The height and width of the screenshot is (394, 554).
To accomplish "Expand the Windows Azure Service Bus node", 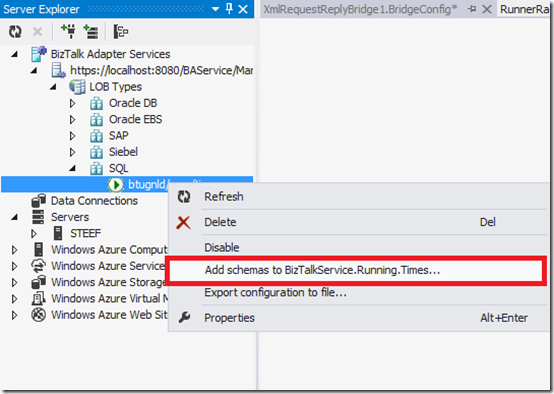I will (x=14, y=266).
